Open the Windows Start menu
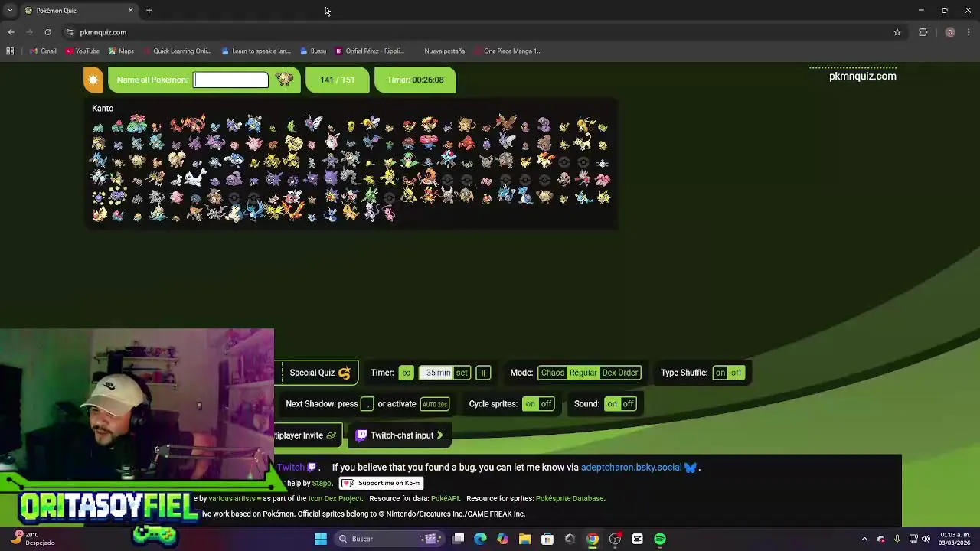Screen dimensions: 980x551 tap(321, 539)
